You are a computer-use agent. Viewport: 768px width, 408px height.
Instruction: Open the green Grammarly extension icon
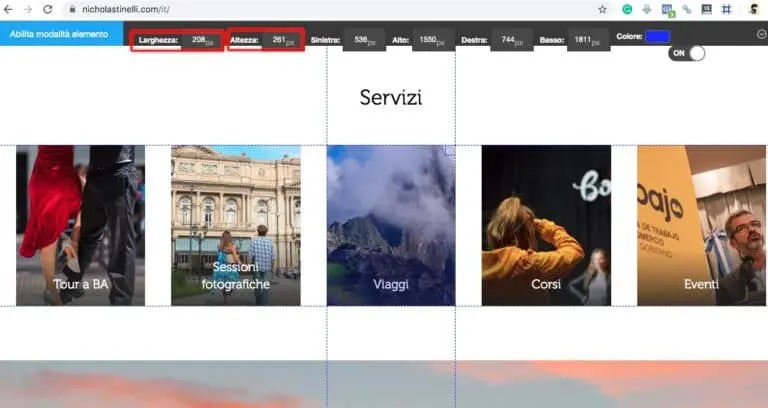(627, 9)
